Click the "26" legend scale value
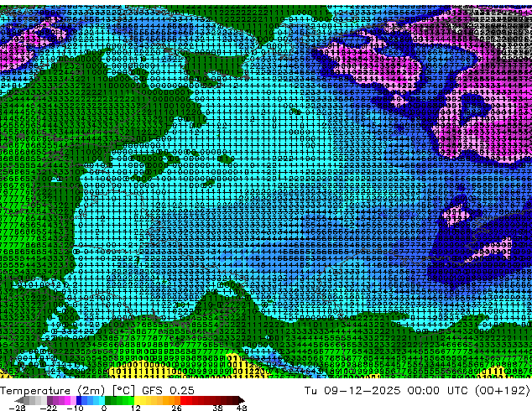 coord(176,408)
